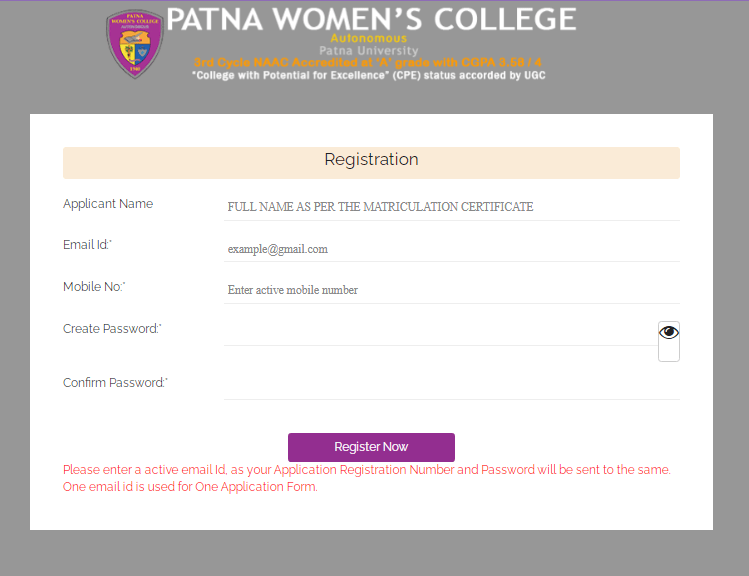
Task: Click the Patna University subtitle text
Action: pyautogui.click(x=369, y=50)
